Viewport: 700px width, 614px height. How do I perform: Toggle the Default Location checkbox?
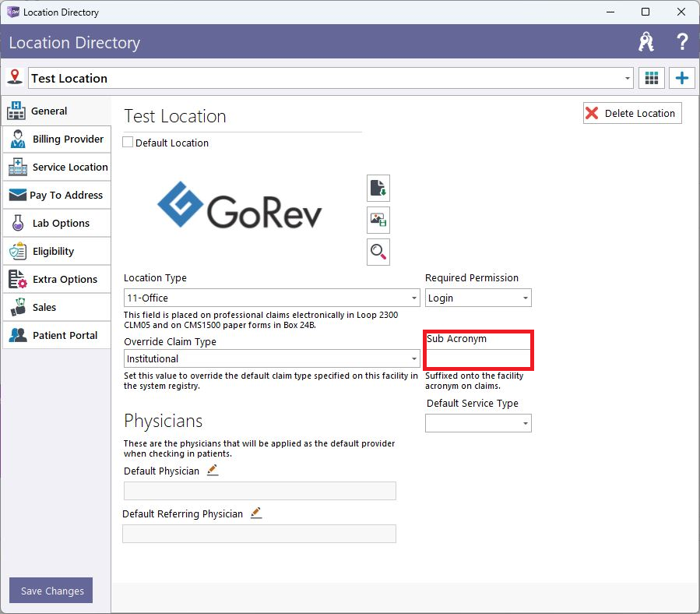(128, 142)
